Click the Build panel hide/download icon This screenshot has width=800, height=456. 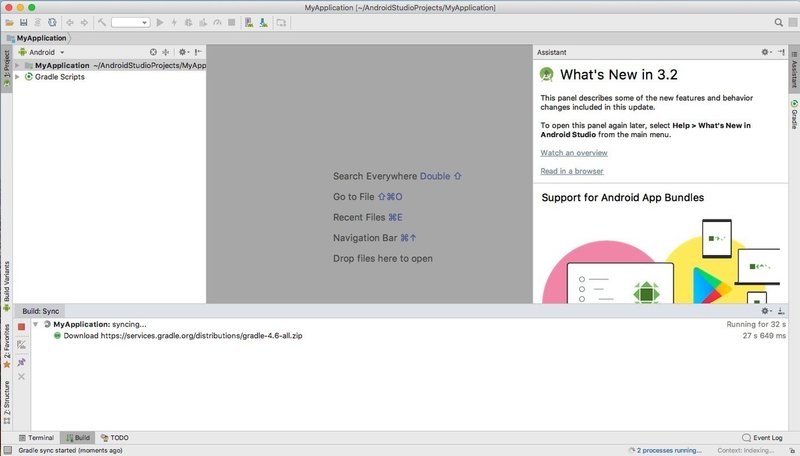tap(781, 311)
